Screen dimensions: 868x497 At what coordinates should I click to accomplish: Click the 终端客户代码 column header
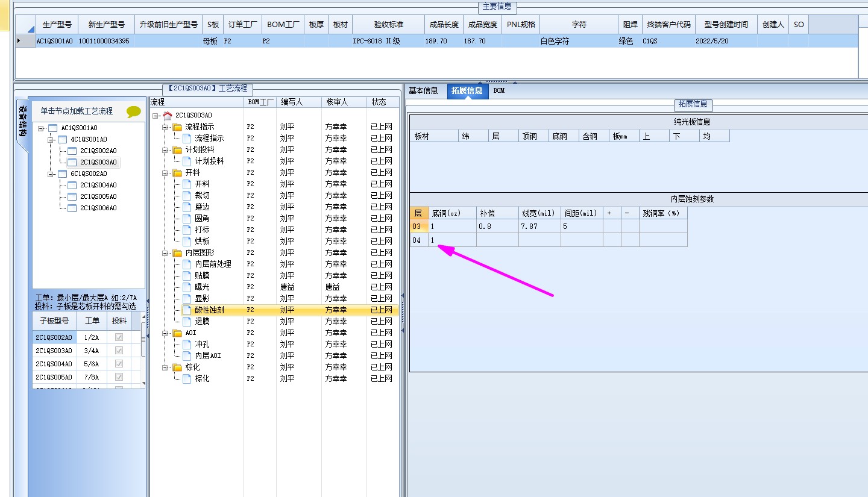[x=669, y=25]
